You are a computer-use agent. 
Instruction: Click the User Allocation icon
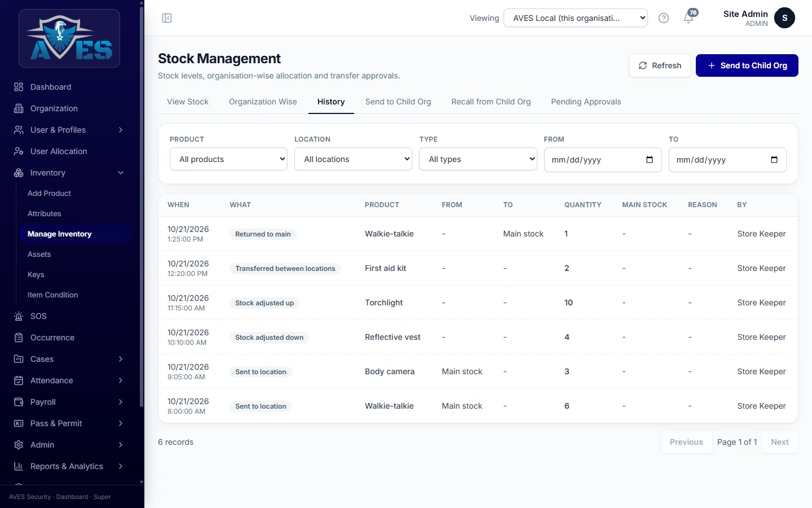pyautogui.click(x=19, y=151)
